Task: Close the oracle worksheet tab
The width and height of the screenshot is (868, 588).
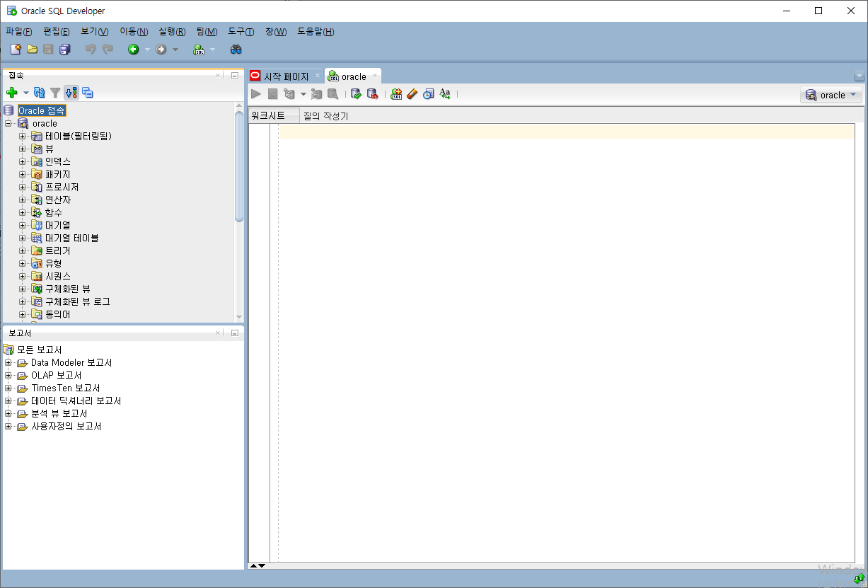Action: (375, 76)
